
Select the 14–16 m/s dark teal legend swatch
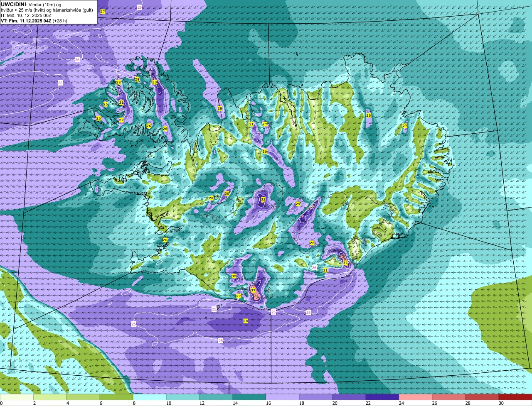[249, 397]
